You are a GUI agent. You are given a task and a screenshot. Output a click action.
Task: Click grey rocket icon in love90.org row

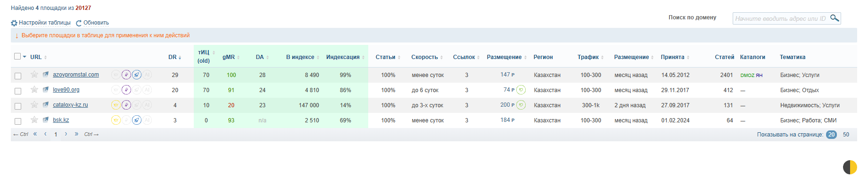coord(137,90)
